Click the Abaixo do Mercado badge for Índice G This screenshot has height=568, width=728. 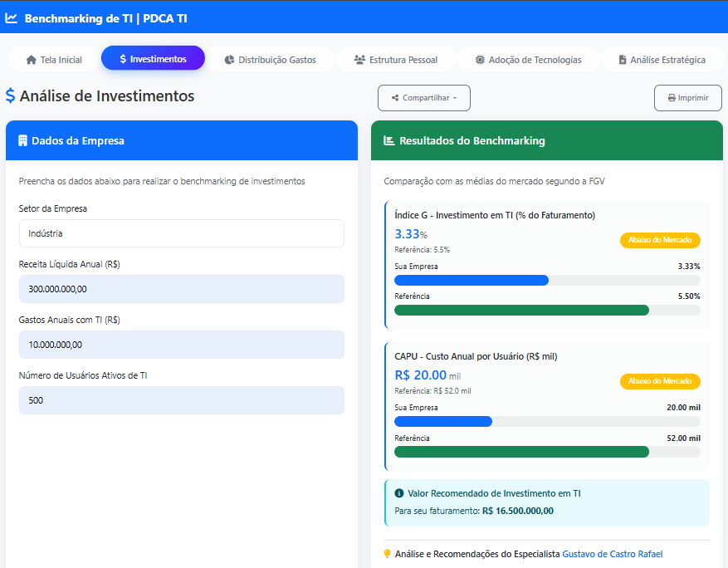(x=660, y=240)
